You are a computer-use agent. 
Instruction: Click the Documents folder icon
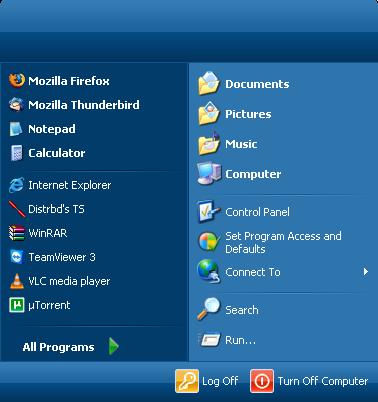pyautogui.click(x=209, y=83)
